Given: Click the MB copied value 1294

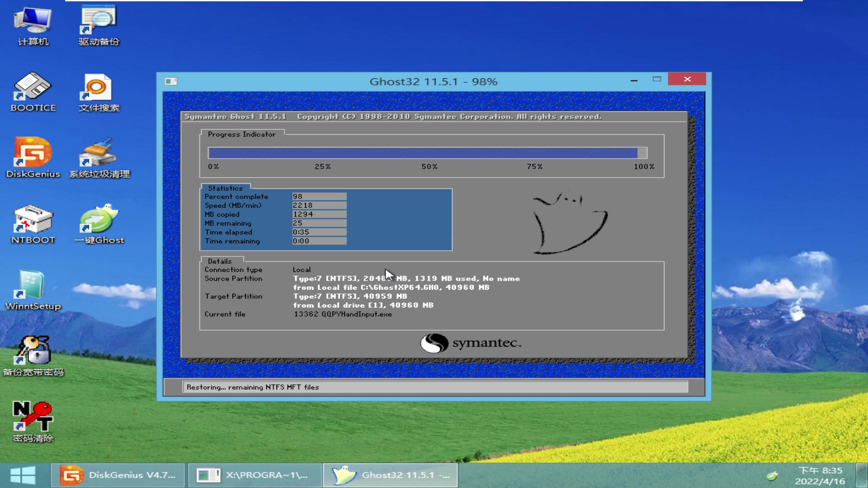Looking at the screenshot, I should pyautogui.click(x=319, y=214).
